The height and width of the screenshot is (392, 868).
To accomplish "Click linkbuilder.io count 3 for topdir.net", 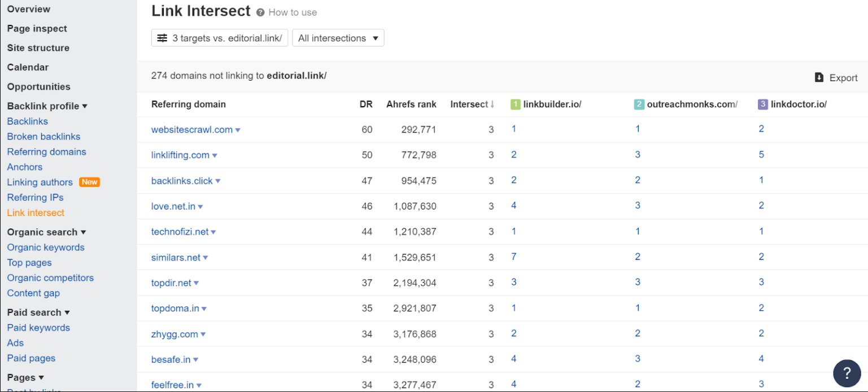I will [514, 282].
